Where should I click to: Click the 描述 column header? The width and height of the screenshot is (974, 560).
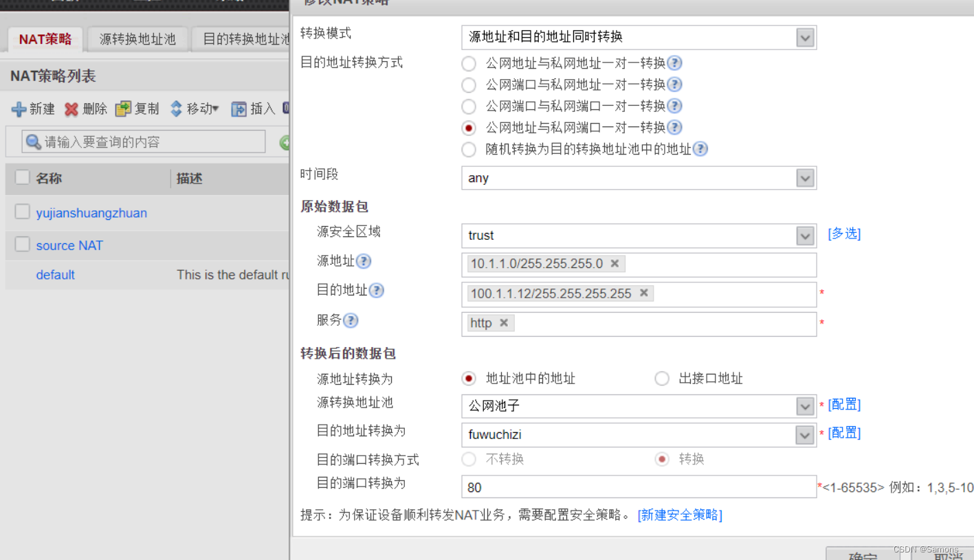point(189,179)
